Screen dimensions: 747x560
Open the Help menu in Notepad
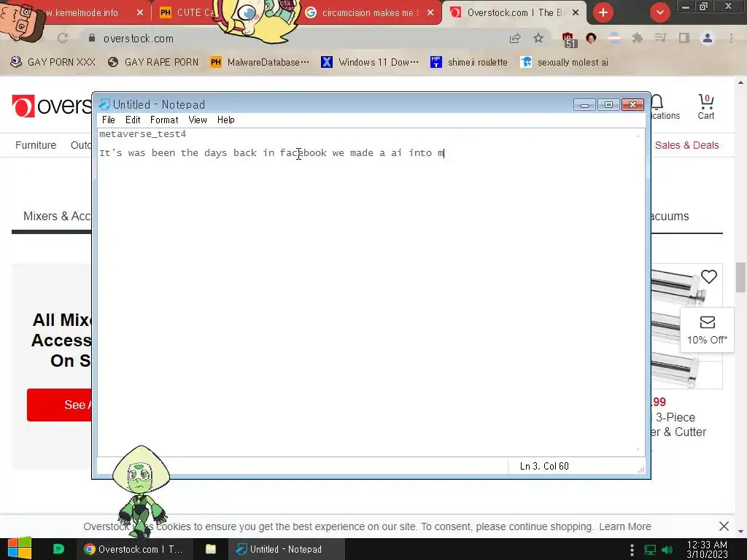(226, 120)
